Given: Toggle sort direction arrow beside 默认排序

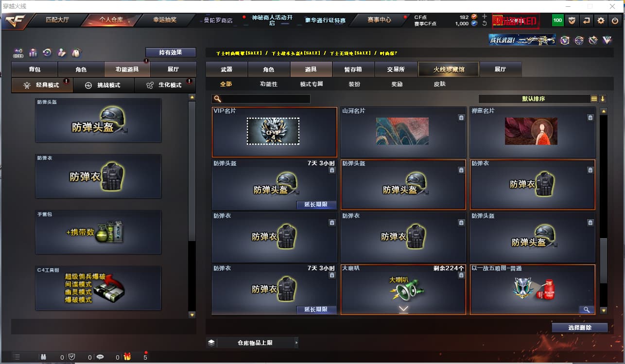Looking at the screenshot, I should tap(603, 99).
